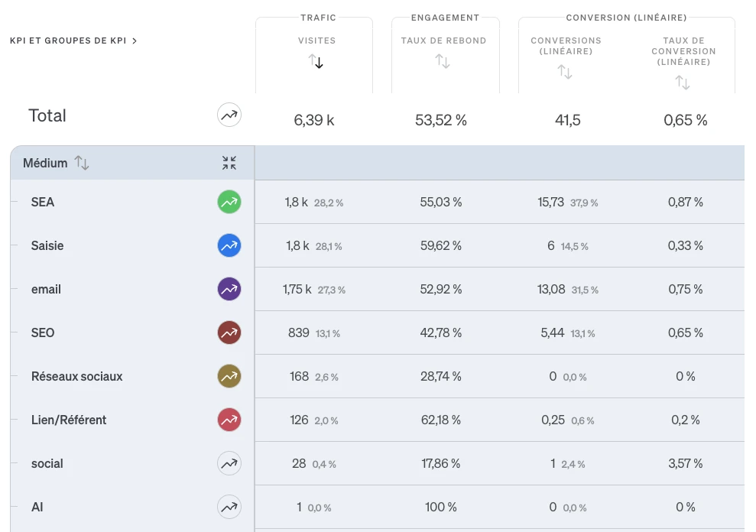Click the Conversions (linéaire) column label
The height and width of the screenshot is (532, 756).
tap(566, 46)
